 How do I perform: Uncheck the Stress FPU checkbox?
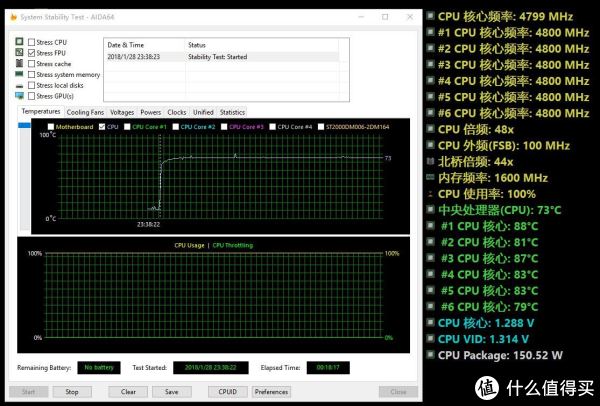point(31,53)
